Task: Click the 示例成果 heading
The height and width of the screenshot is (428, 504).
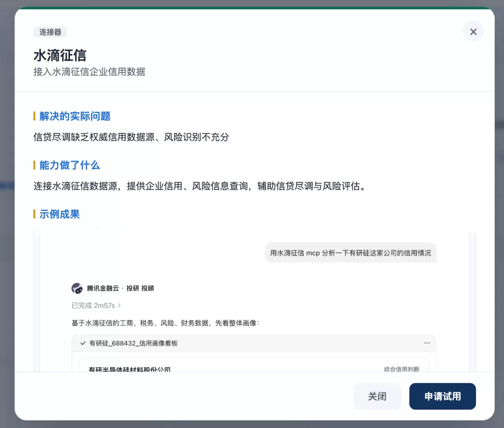Action: tap(59, 214)
